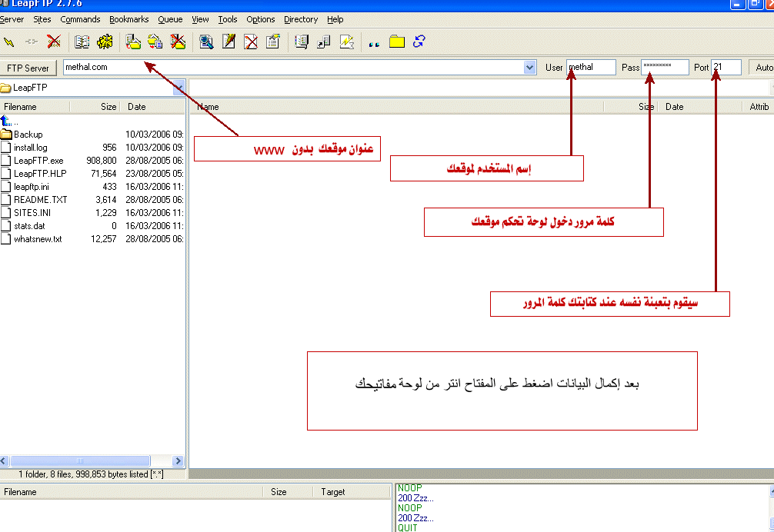Select the Backup folder in the file list

coord(27,134)
